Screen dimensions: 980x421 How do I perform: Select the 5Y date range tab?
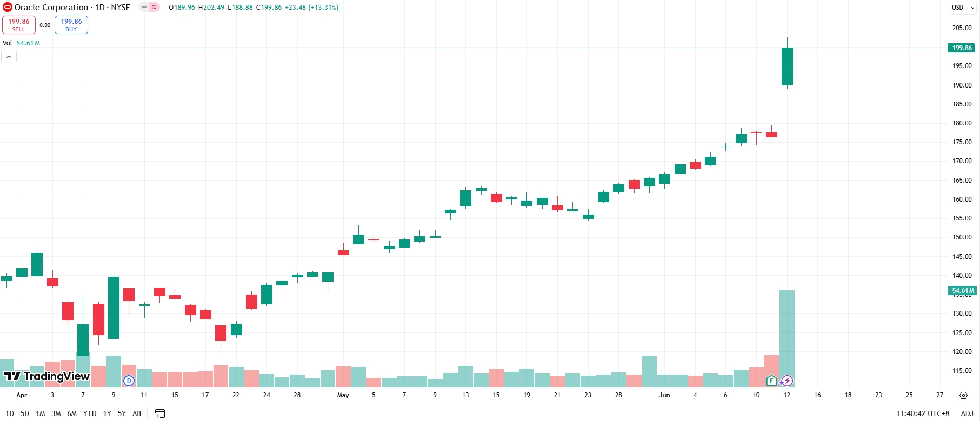[x=122, y=413]
